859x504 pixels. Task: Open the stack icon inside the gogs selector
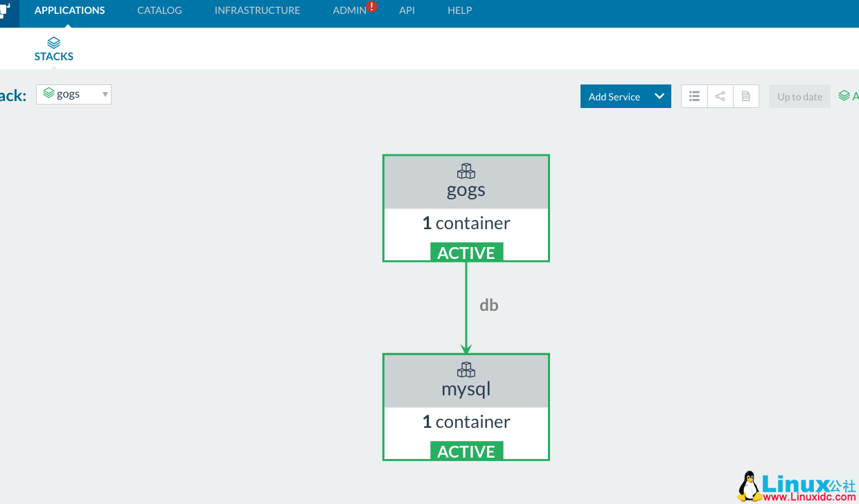[x=48, y=93]
